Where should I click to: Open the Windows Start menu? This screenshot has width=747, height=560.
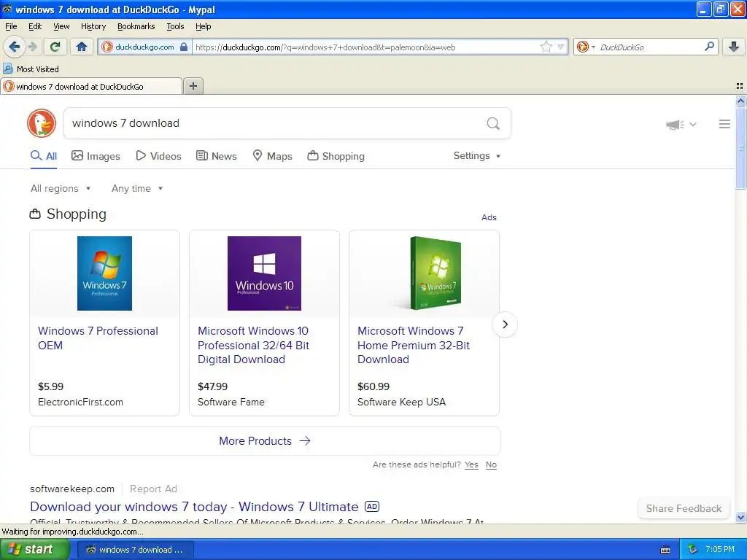(x=35, y=550)
